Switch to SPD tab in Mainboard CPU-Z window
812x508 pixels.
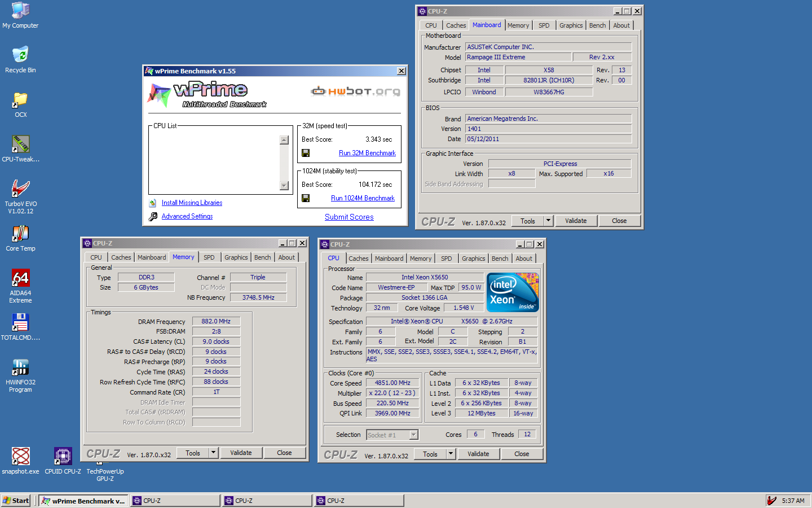pos(544,25)
